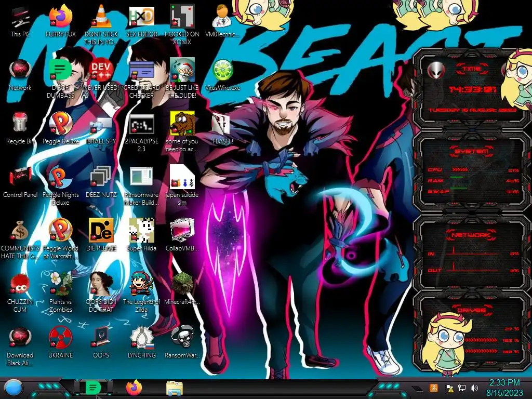The image size is (532, 399).
Task: Click the SYSTEM widget header
Action: click(x=471, y=151)
